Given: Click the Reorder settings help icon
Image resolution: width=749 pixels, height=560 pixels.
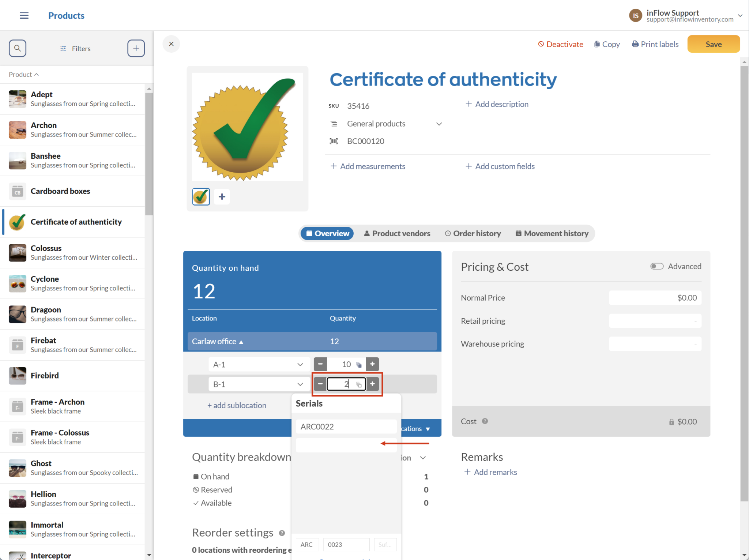Looking at the screenshot, I should (x=282, y=533).
